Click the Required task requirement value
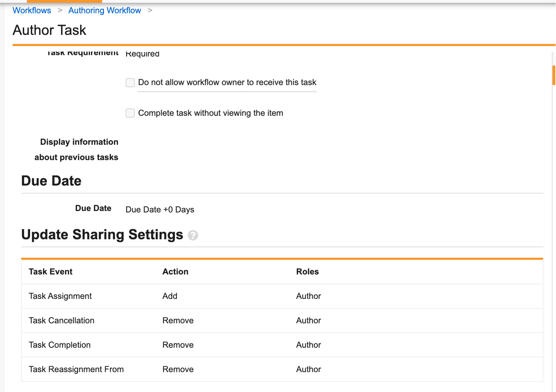This screenshot has height=392, width=556. [x=143, y=54]
